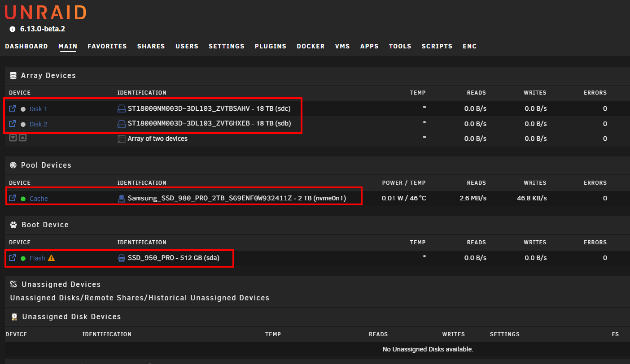Open the Dashboard tab
Image resolution: width=630 pixels, height=364 pixels.
26,46
